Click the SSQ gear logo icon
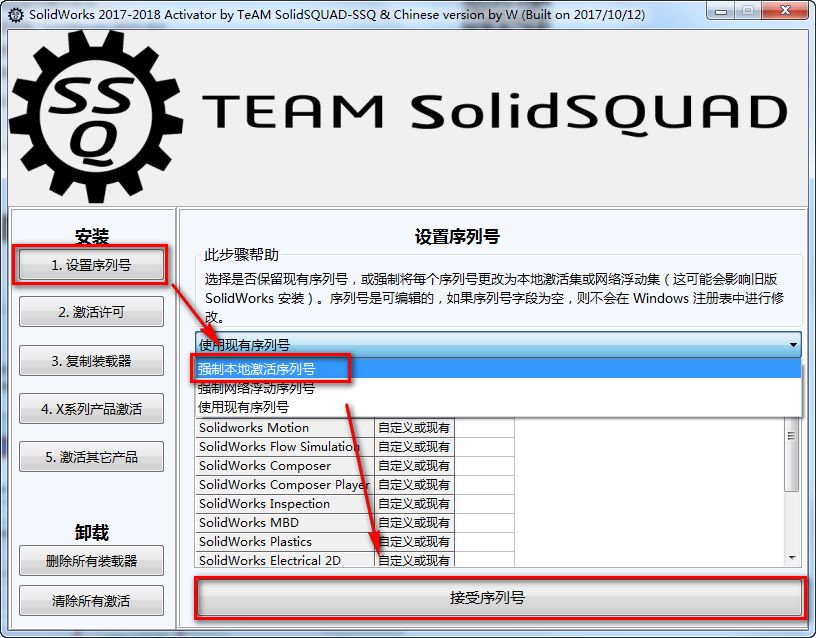 93,110
